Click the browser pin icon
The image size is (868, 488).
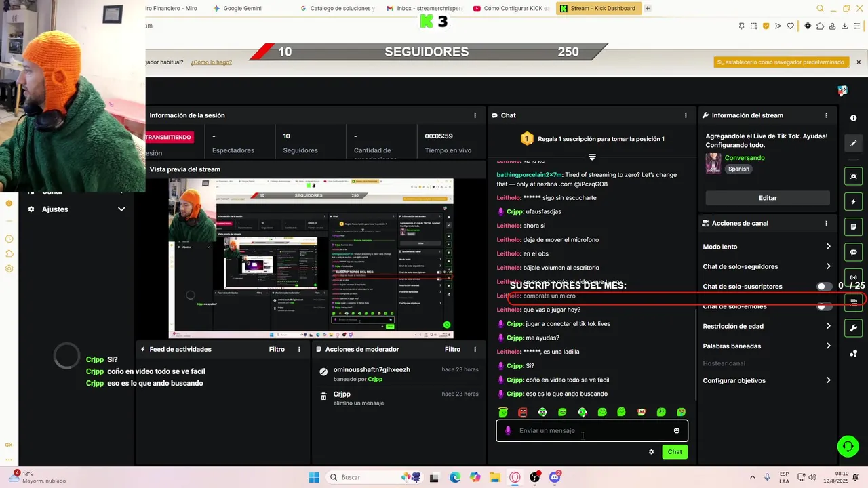coord(741,26)
